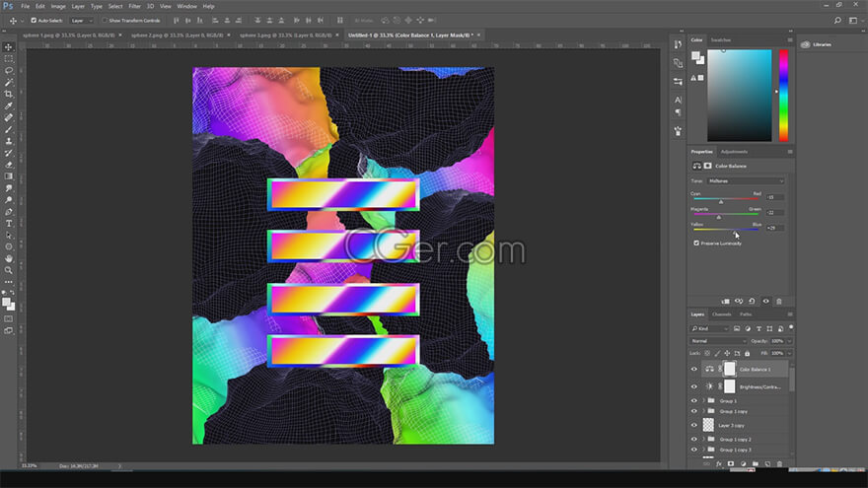Screen dimensions: 868x488
Task: Open the Libraries panel button
Action: 818,44
